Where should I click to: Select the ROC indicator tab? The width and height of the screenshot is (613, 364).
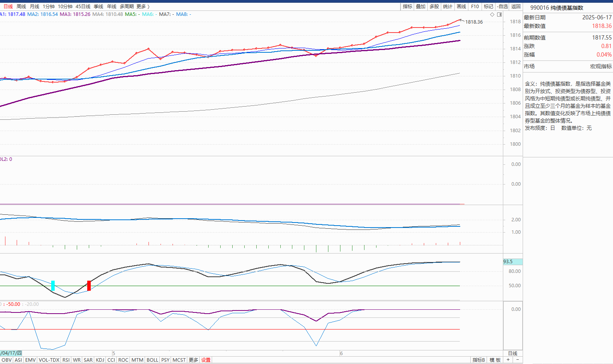pyautogui.click(x=123, y=360)
